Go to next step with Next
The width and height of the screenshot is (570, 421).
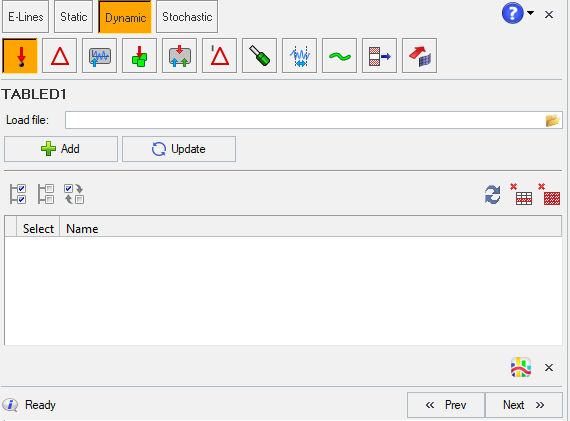click(x=523, y=405)
